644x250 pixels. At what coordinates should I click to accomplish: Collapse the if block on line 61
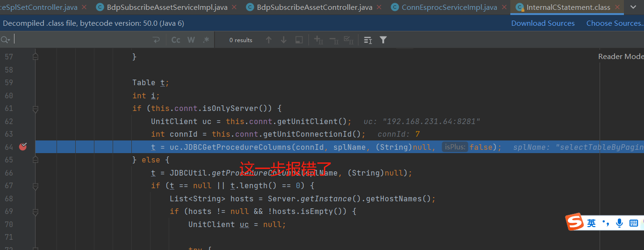click(36, 109)
